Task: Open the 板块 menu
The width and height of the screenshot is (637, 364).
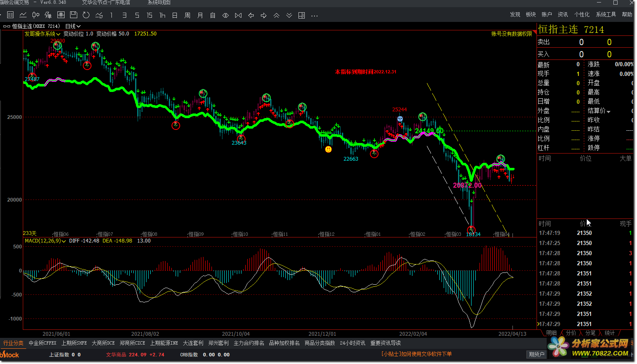Action: pos(531,14)
